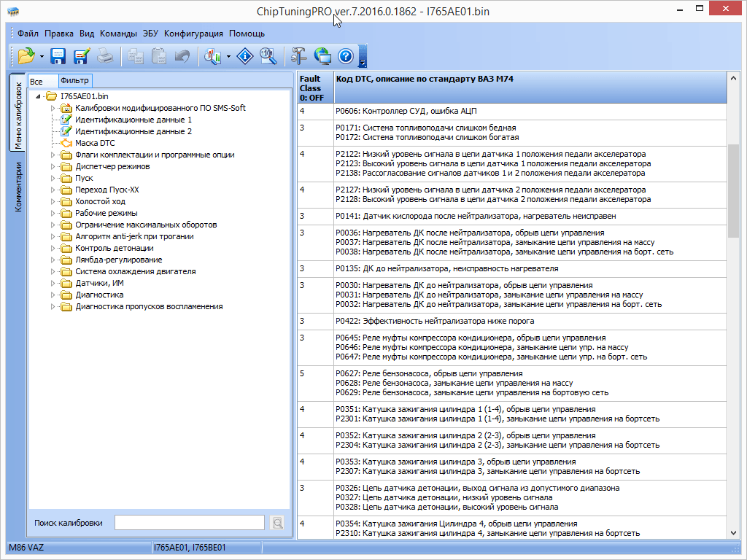Image resolution: width=747 pixels, height=560 pixels.
Task: Click the binary search magnifier icon
Action: (268, 56)
